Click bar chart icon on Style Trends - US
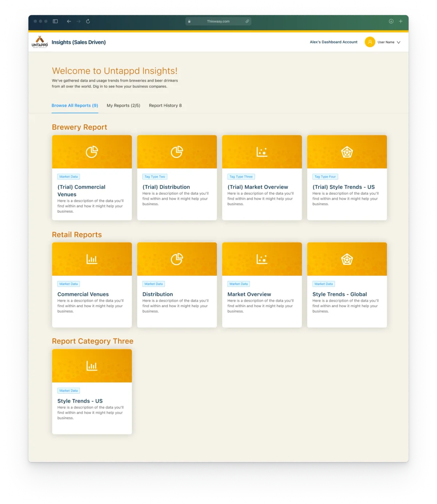 click(92, 366)
